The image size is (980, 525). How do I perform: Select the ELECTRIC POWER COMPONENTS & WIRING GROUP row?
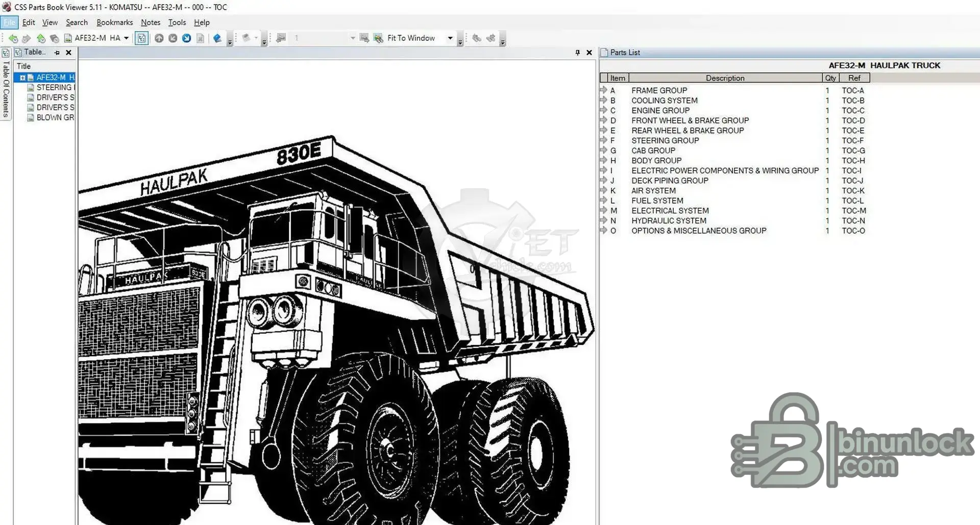(735, 170)
